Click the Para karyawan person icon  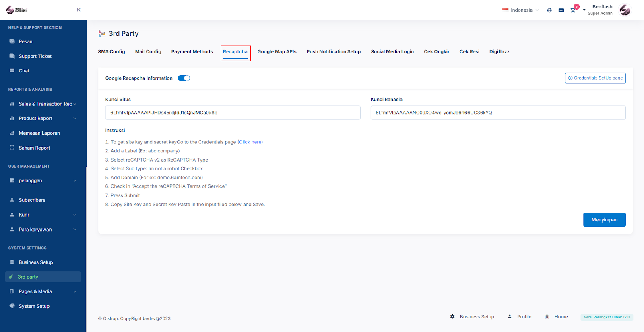12,230
